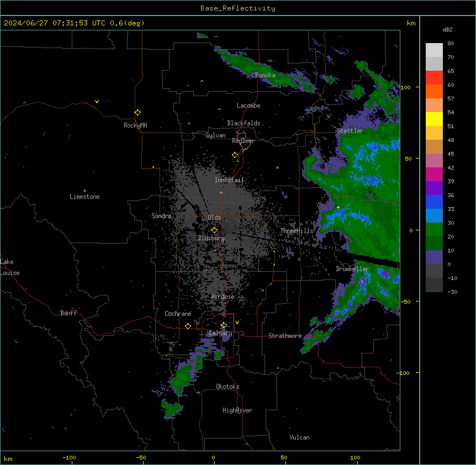Pick the orange 57–60 dBZ legend swatch

click(x=434, y=91)
